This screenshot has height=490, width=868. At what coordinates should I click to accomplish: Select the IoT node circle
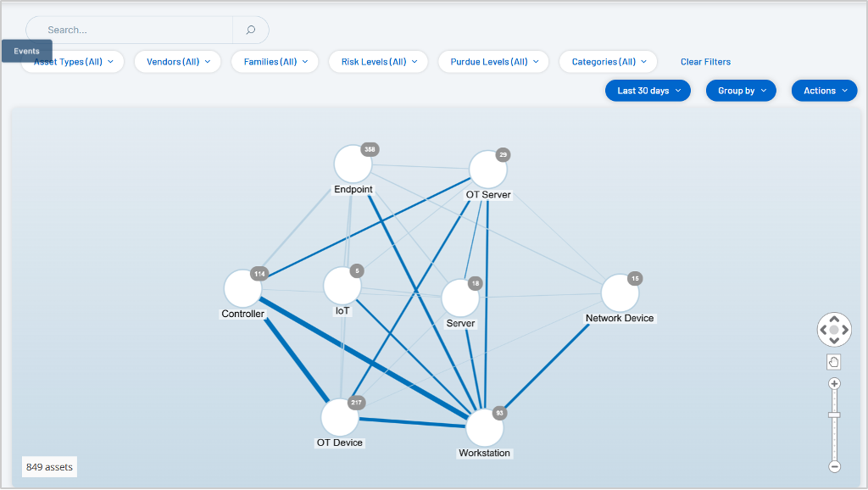(342, 286)
